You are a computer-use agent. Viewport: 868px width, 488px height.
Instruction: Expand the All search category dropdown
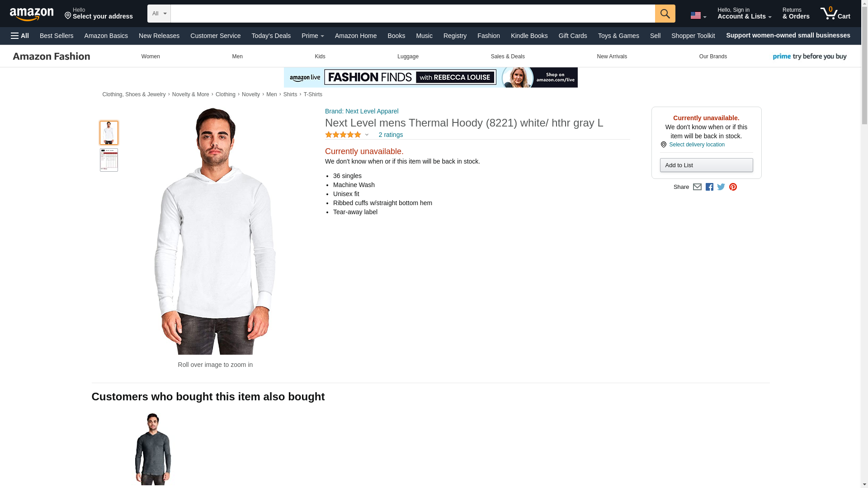[159, 14]
